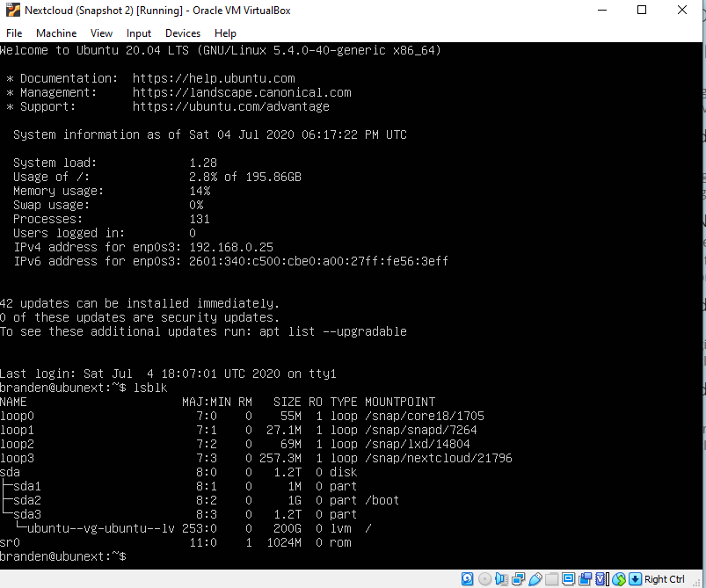This screenshot has height=588, width=706.
Task: Open the View menu
Action: click(x=101, y=33)
